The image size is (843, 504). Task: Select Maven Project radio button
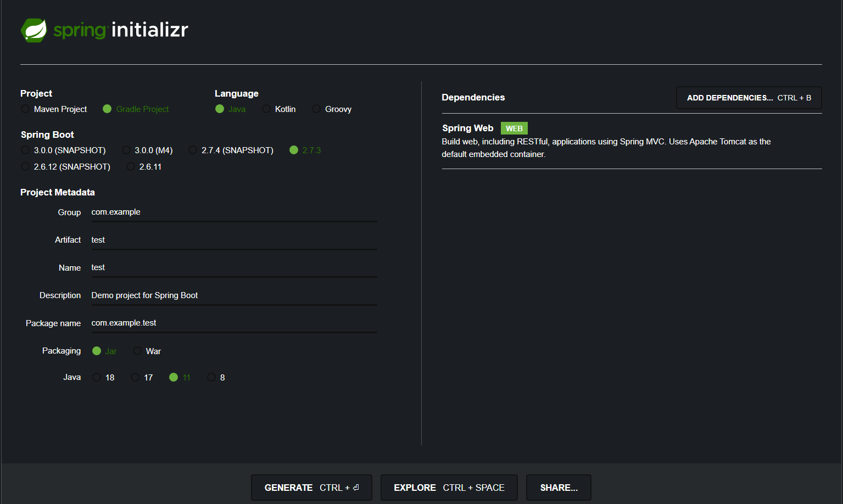pos(25,109)
